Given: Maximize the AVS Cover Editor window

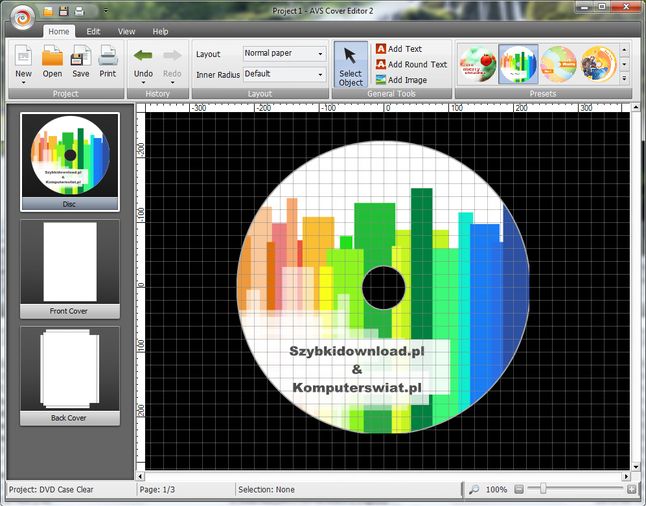Looking at the screenshot, I should click(x=602, y=7).
